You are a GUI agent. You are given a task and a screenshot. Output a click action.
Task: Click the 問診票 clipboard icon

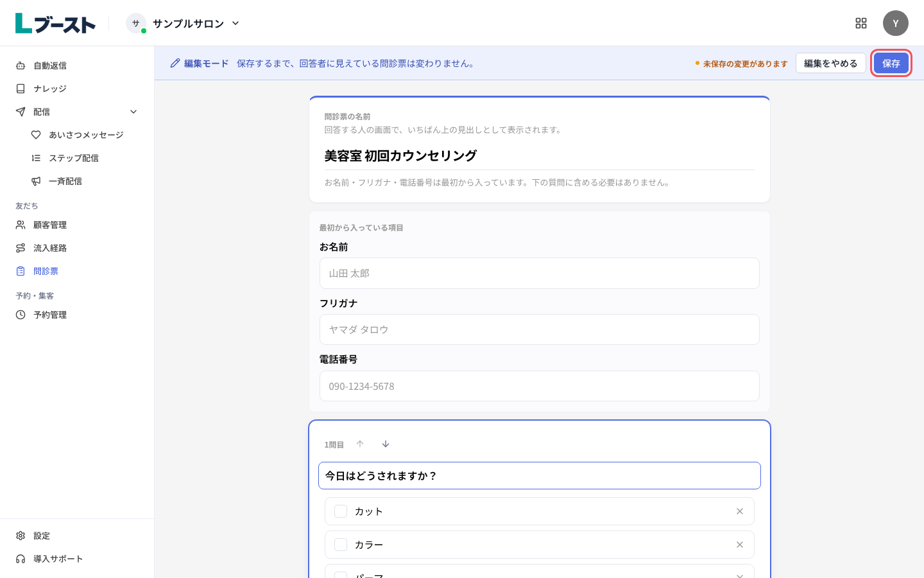21,271
